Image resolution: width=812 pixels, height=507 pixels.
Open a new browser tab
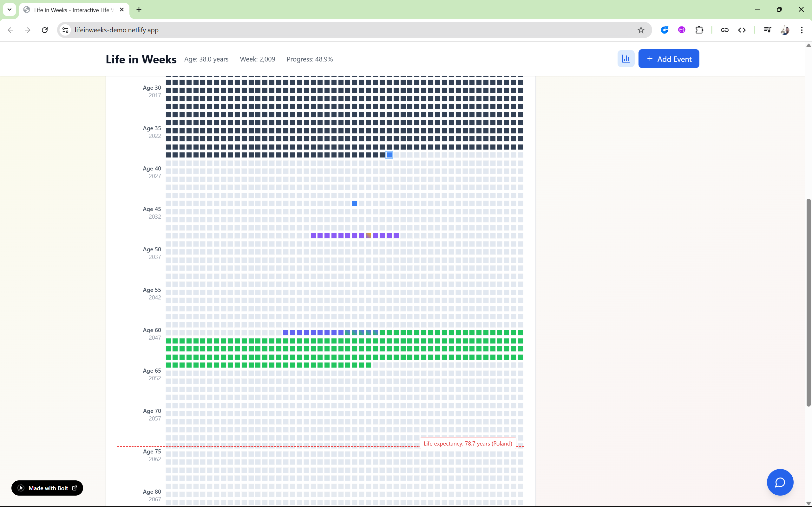point(139,10)
